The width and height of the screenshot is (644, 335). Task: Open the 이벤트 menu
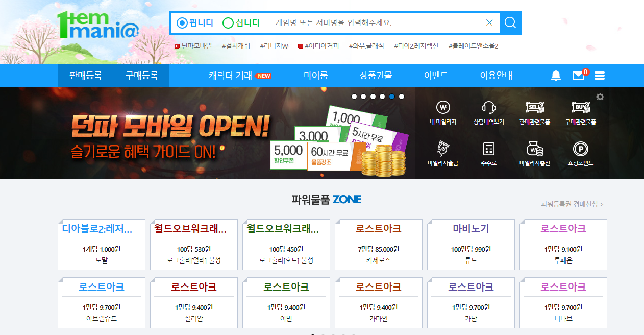(436, 76)
